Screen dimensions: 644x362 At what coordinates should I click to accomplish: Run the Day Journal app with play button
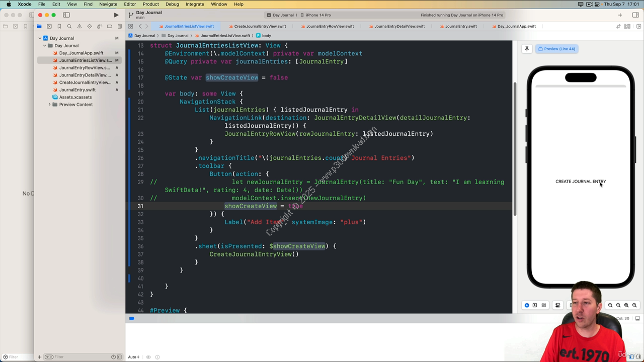[116, 15]
